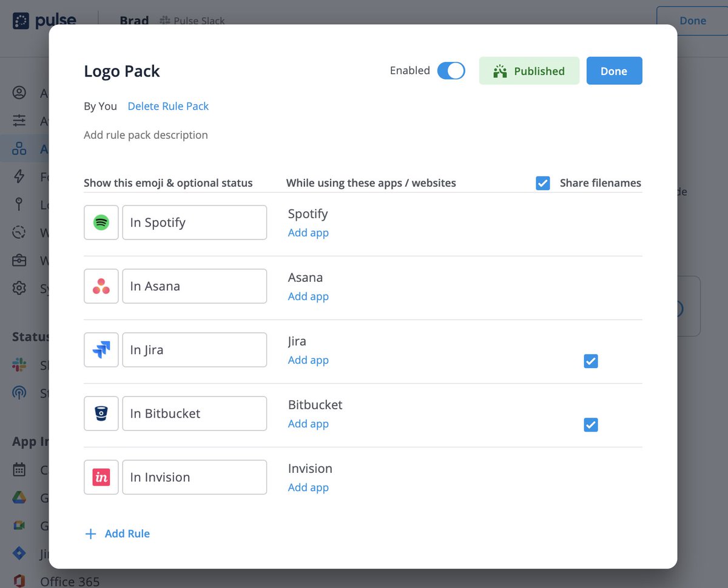The width and height of the screenshot is (728, 588).
Task: Click the clock circle icon in sidebar
Action: (19, 232)
